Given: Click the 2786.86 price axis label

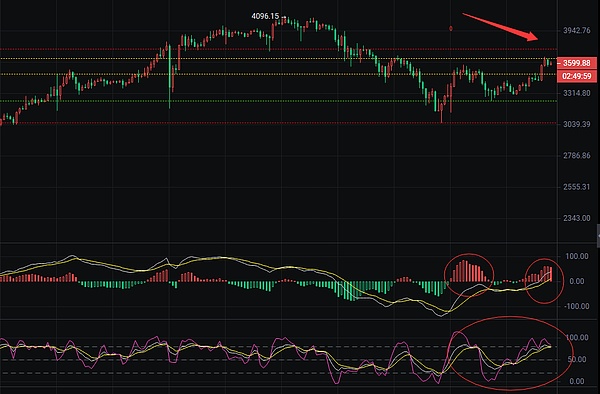Looking at the screenshot, I should pos(576,156).
